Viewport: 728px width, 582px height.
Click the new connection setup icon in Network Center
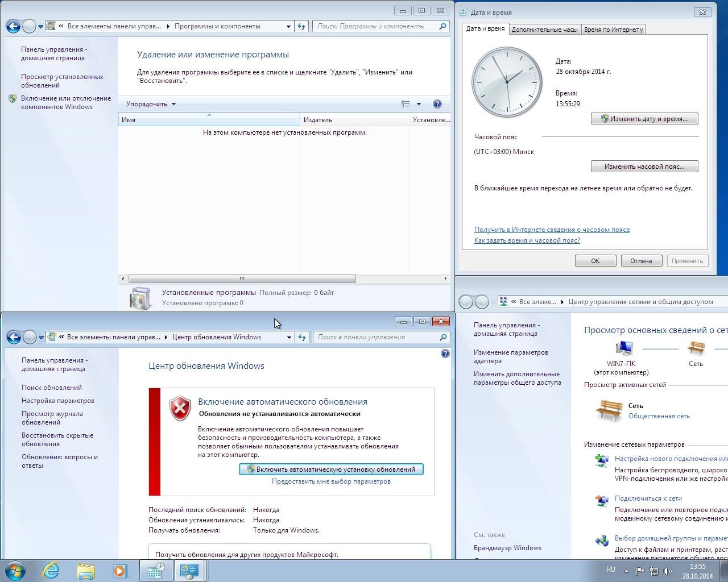click(602, 460)
